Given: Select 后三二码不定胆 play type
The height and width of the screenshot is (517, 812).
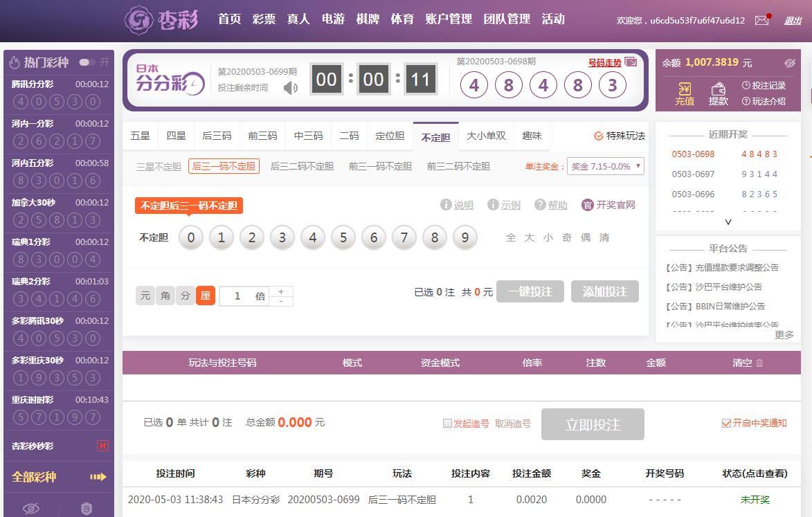Looking at the screenshot, I should coord(302,167).
